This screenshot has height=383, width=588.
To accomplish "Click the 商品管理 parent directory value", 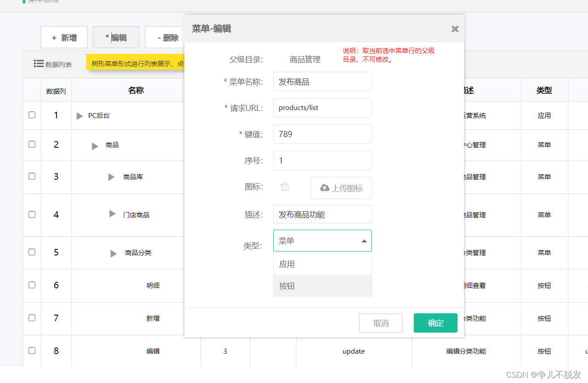I will (305, 60).
